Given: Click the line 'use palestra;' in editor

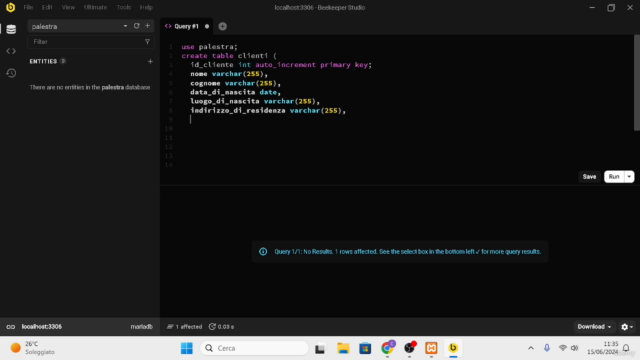Looking at the screenshot, I should [209, 47].
